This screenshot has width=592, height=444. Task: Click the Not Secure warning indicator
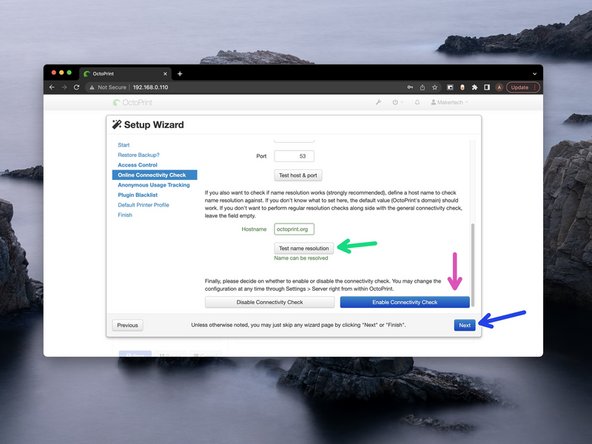coord(108,87)
